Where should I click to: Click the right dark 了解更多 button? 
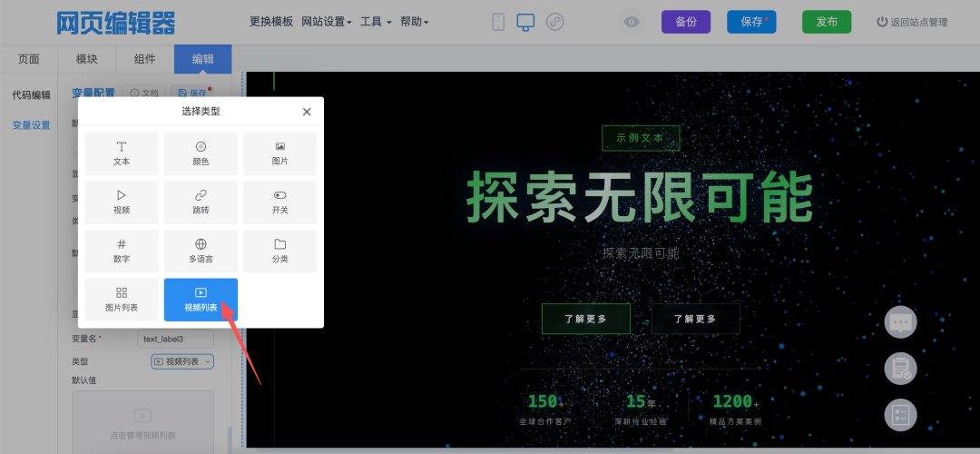(x=695, y=319)
